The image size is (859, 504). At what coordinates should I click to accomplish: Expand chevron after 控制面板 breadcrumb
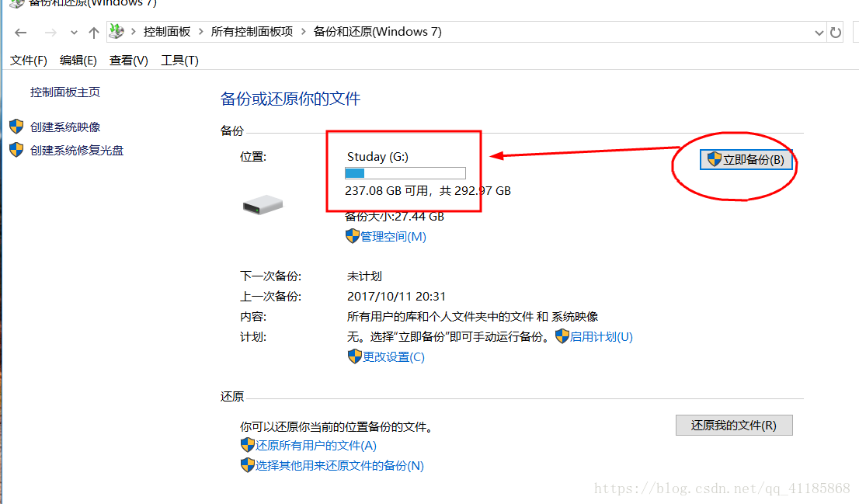(200, 32)
